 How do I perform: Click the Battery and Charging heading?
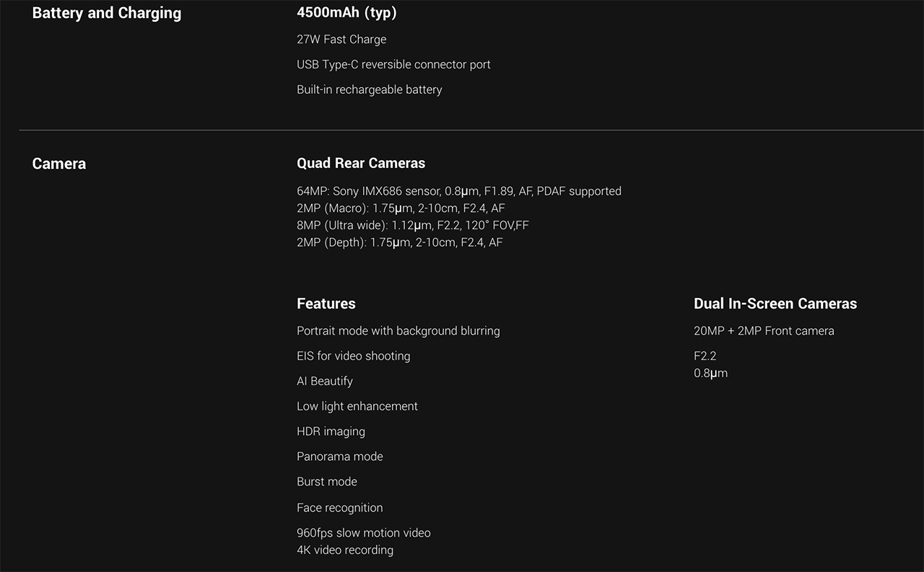(107, 13)
